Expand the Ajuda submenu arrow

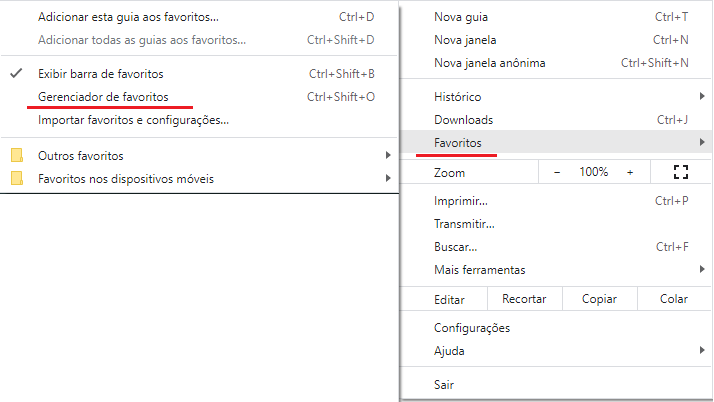click(702, 350)
